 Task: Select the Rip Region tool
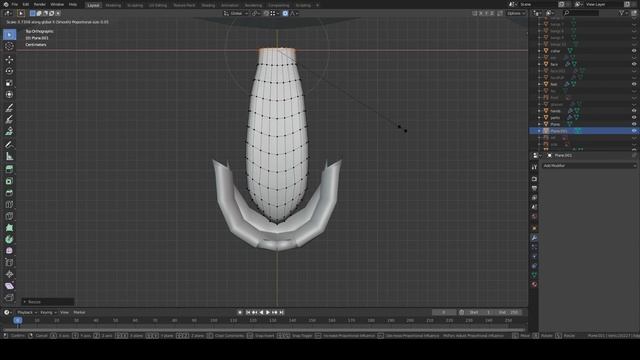[x=9, y=297]
